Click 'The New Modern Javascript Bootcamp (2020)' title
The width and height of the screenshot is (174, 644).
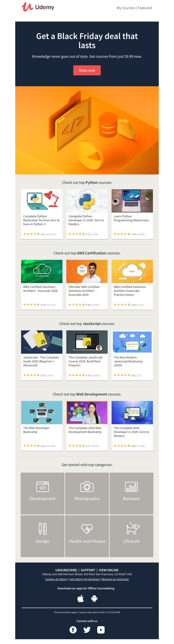(x=128, y=361)
